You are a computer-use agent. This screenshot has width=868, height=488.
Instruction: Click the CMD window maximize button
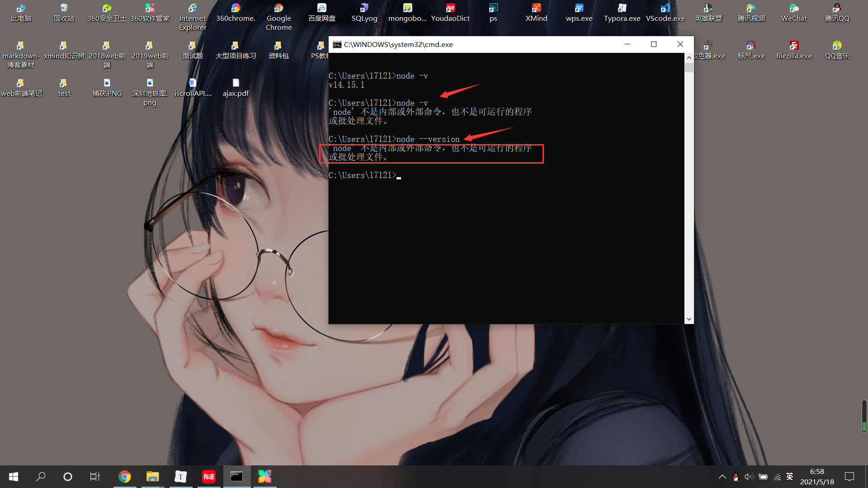point(654,44)
